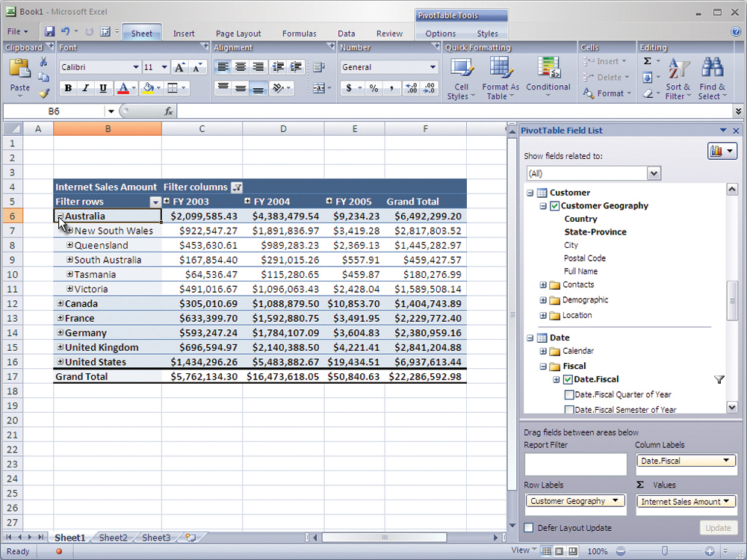Check Date.Fiscal Quarter of Year
Image resolution: width=747 pixels, height=560 pixels.
click(x=568, y=395)
